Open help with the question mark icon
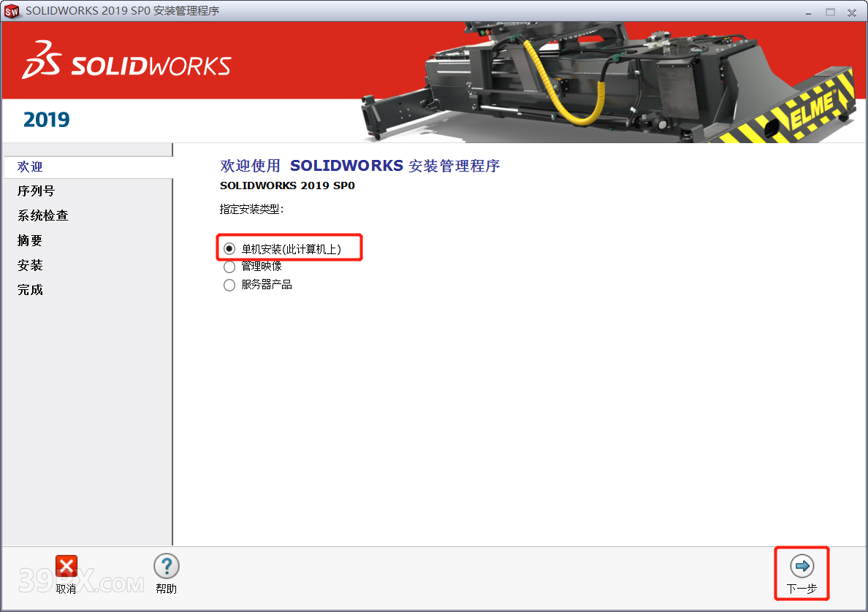This screenshot has height=612, width=868. pos(166,566)
